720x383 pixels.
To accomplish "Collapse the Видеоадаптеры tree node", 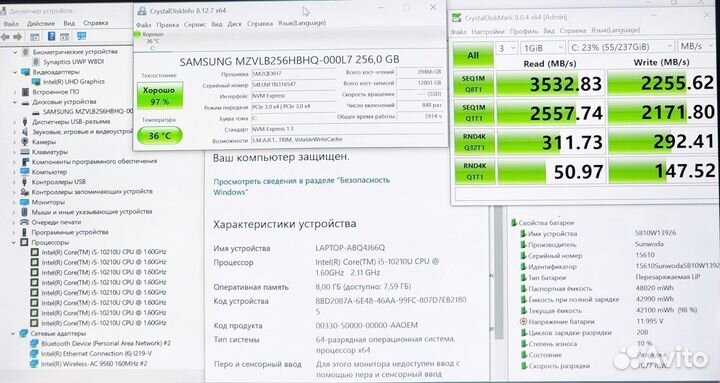I will (15, 72).
